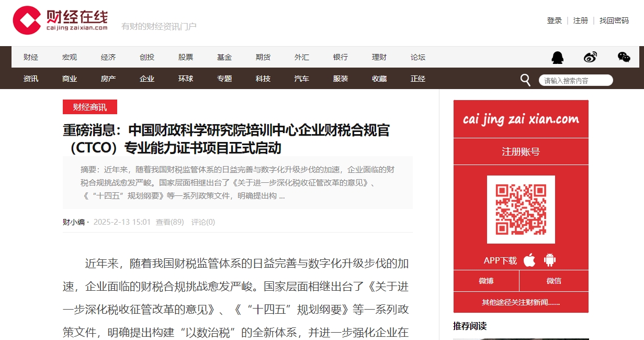
Task: Open the 外汇 section
Action: [x=302, y=57]
